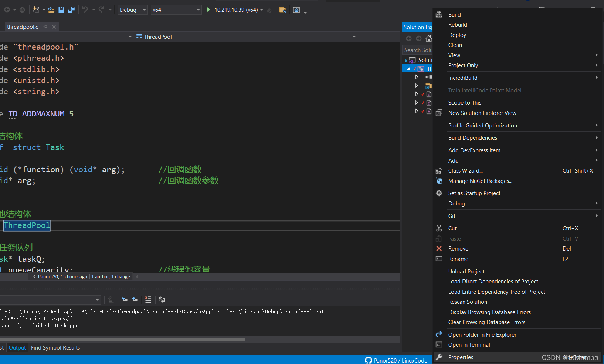Click Panor520 / LinuxCode repository in status bar
The height and width of the screenshot is (364, 604).
(396, 360)
